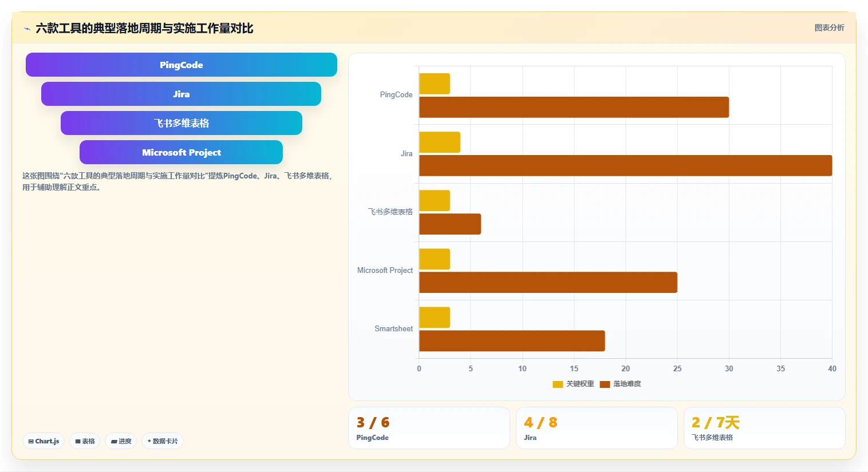This screenshot has height=472, width=868.
Task: Click the yellow 关键权重 bar for Microsoft Project
Action: point(435,259)
